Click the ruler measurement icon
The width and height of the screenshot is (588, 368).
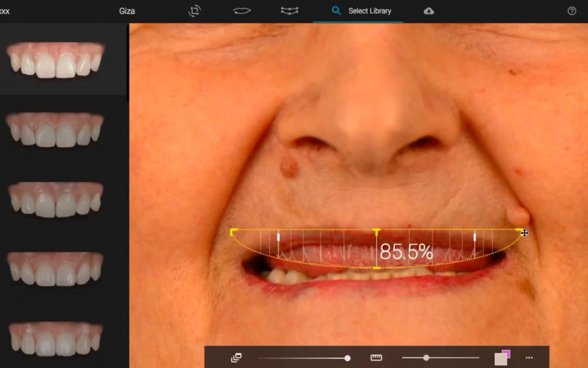tap(376, 358)
